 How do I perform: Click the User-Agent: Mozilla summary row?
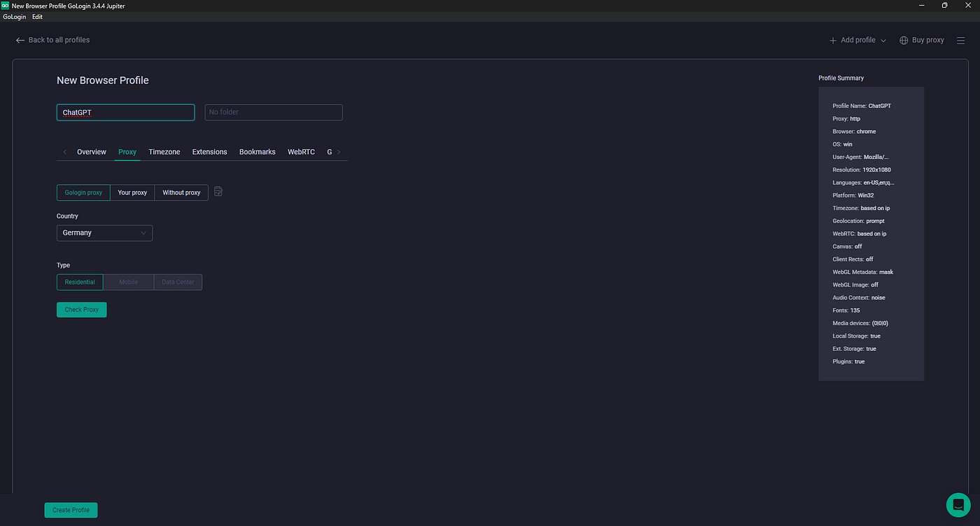coord(861,157)
